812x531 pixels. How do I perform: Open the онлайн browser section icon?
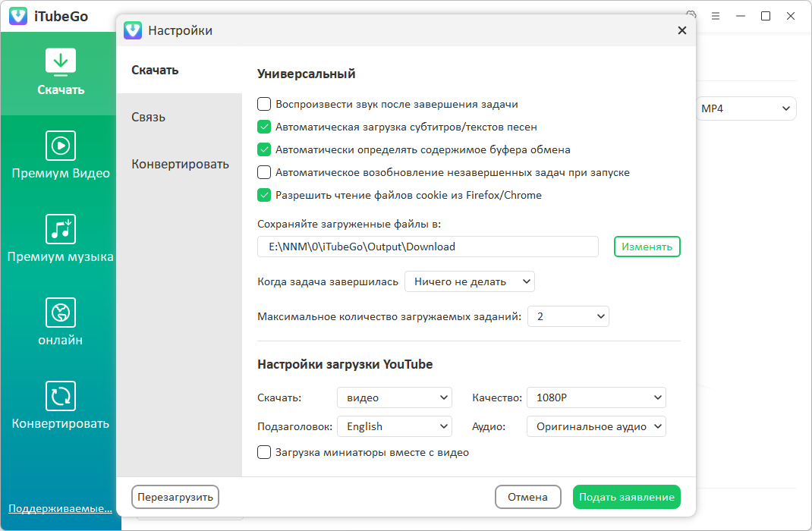coord(61,312)
